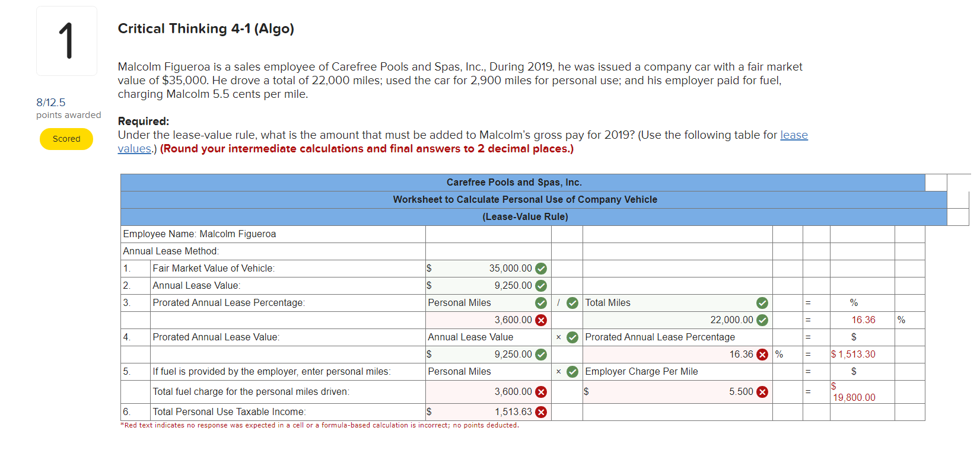Edit the 5.500 employer charge field
Screen dimensions: 980x453
pyautogui.click(x=677, y=392)
